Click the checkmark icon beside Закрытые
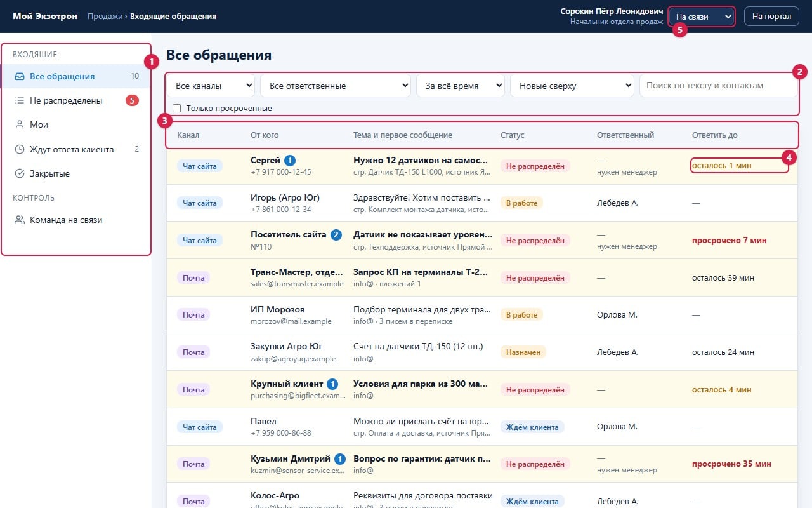Screen dimensions: 812x508 point(20,173)
